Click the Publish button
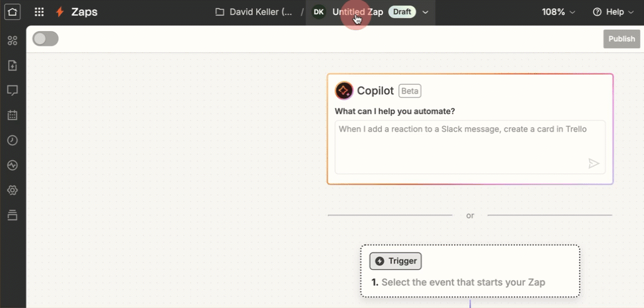644x308 pixels. (621, 39)
